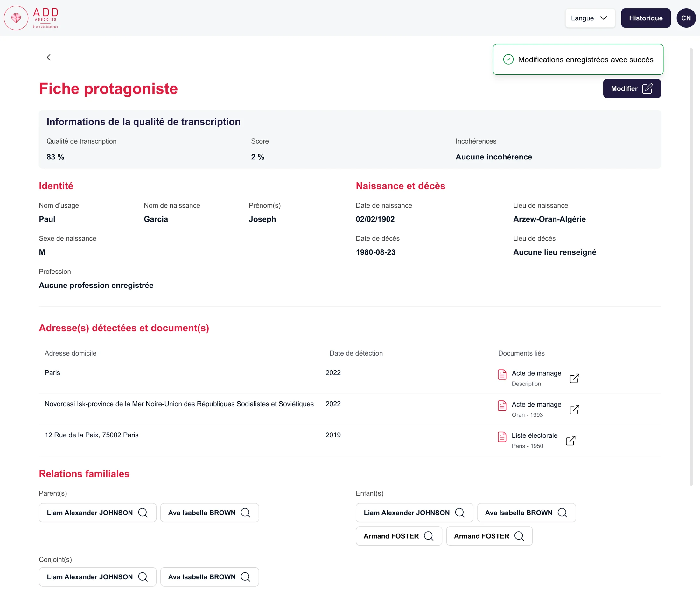The height and width of the screenshot is (608, 700).
Task: Click the Aucune incohérence value
Action: (493, 157)
